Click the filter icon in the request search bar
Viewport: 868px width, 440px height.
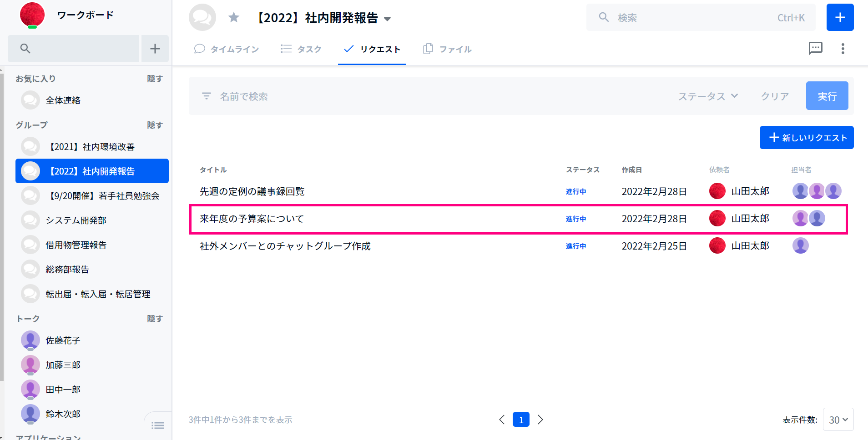[x=207, y=96]
